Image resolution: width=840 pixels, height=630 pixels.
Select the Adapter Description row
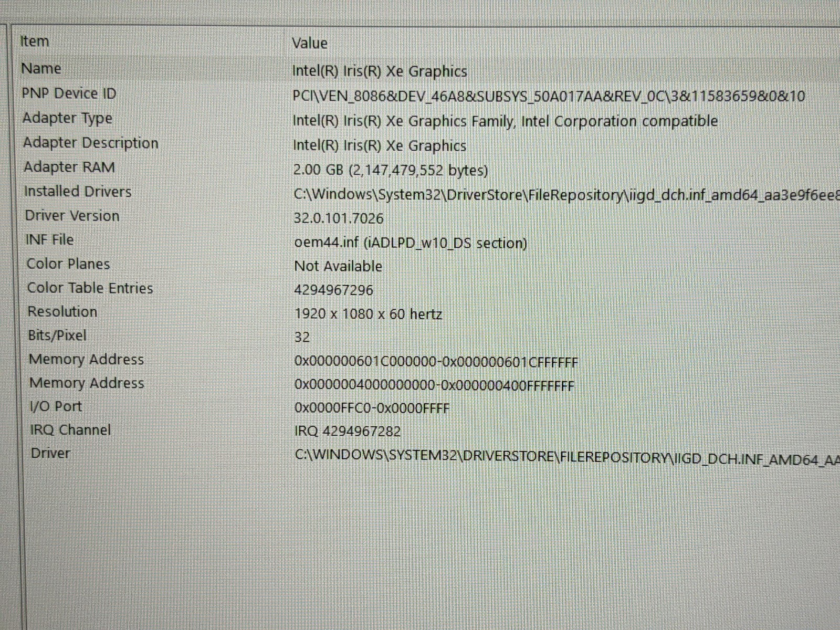90,143
